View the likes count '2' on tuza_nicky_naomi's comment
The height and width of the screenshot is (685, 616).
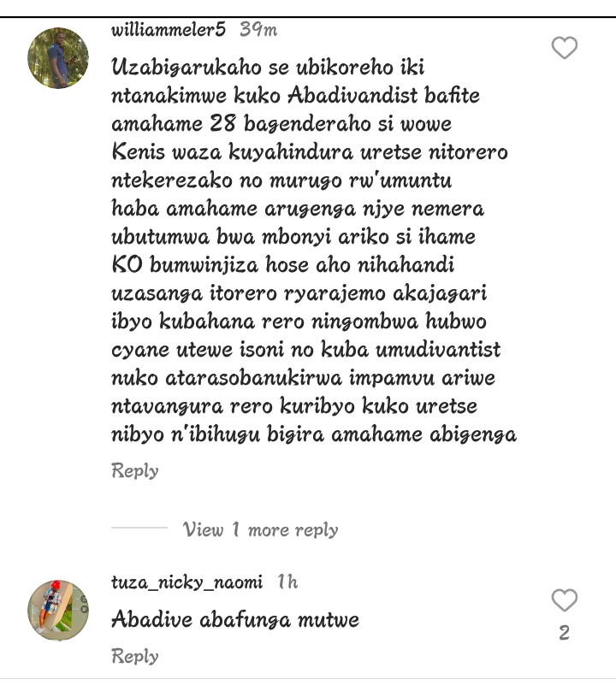(565, 633)
